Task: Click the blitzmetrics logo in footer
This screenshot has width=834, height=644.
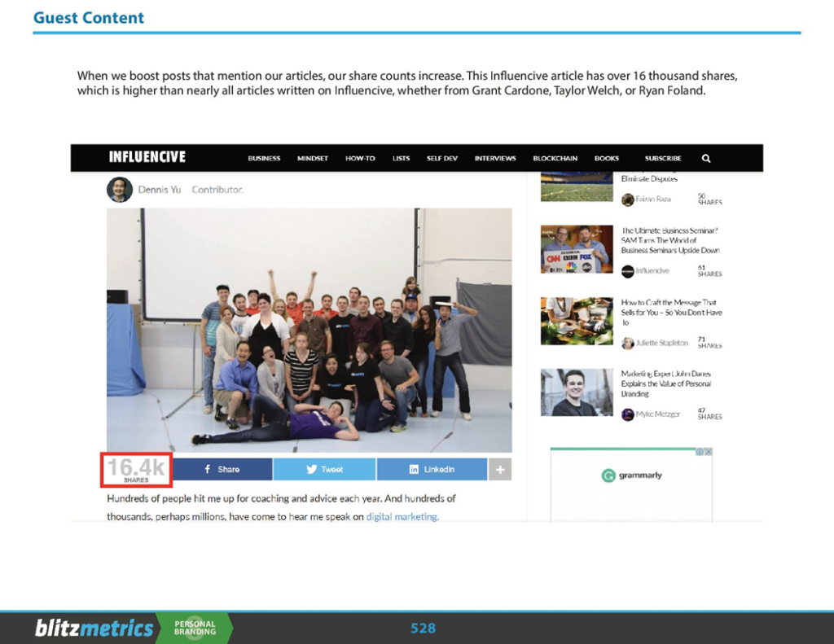Action: pos(94,628)
